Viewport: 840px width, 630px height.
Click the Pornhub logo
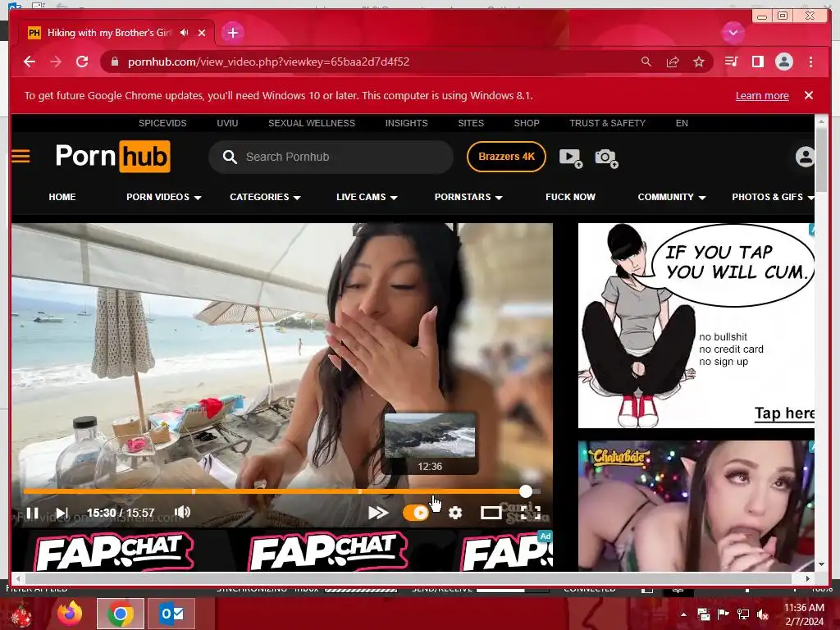coord(113,157)
